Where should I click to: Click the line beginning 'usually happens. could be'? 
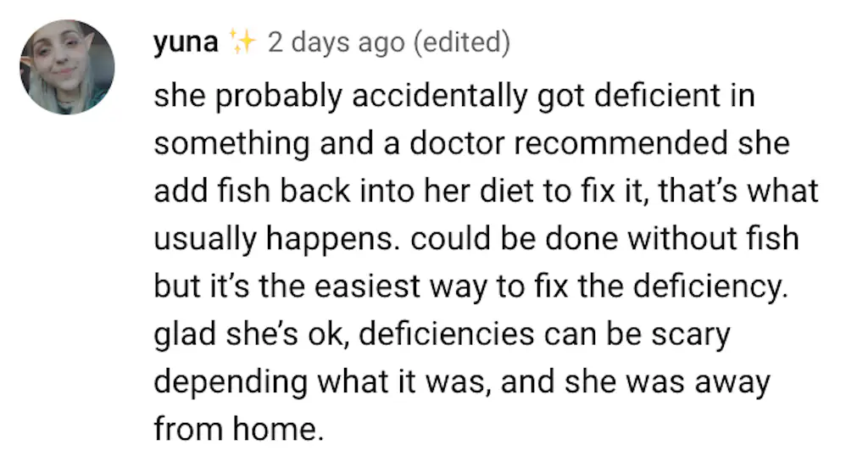pos(476,239)
